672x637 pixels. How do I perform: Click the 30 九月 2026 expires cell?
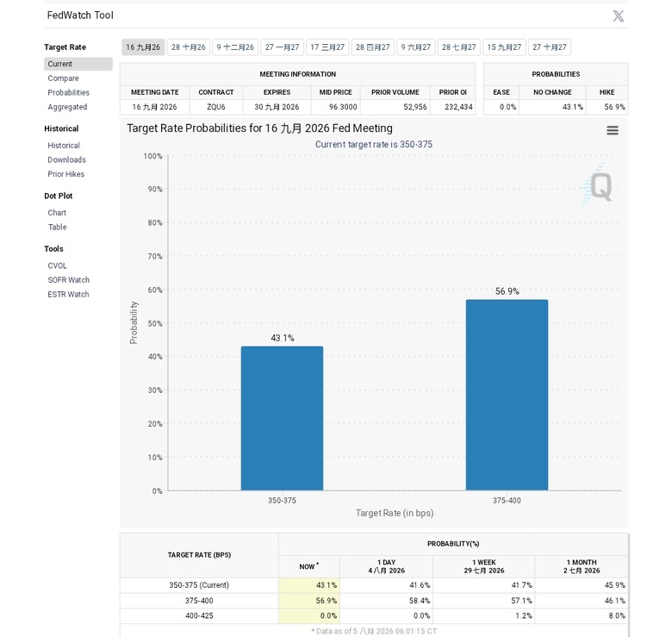coord(277,107)
